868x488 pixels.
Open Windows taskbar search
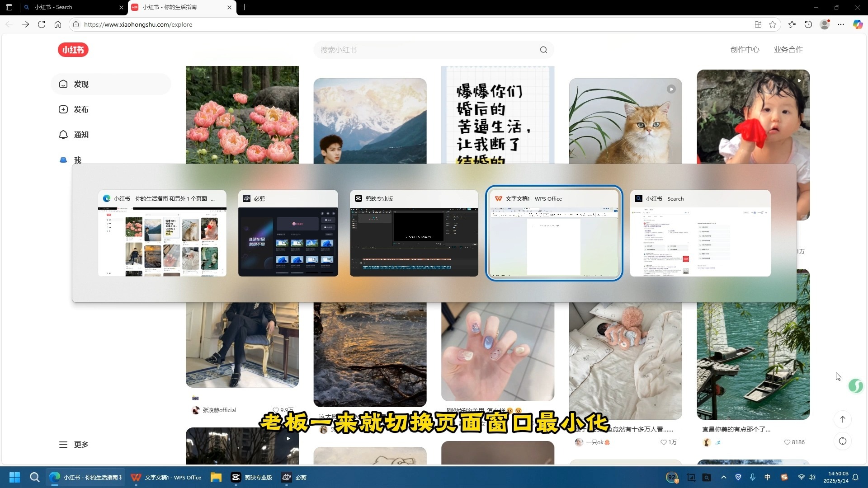tap(34, 477)
